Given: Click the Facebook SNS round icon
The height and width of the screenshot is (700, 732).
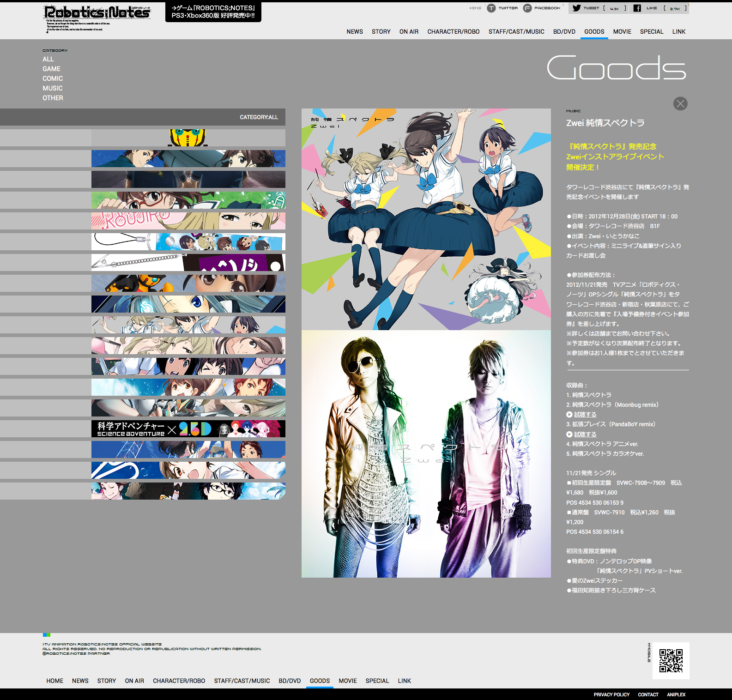Looking at the screenshot, I should (527, 8).
